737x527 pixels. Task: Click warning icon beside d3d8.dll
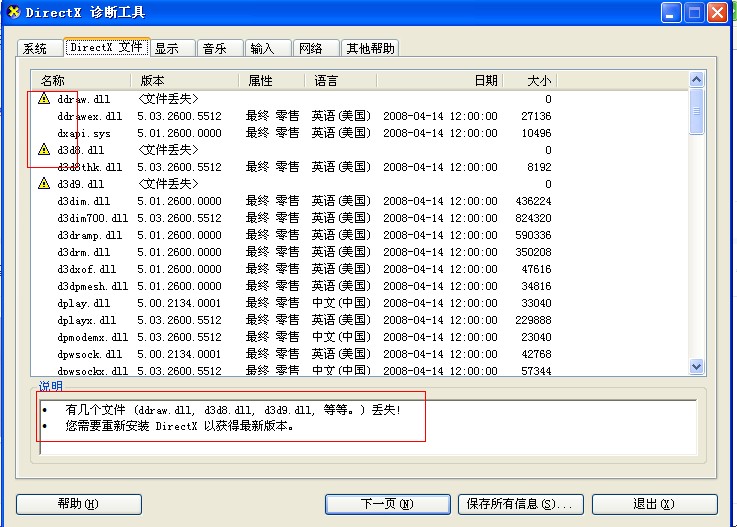point(44,149)
